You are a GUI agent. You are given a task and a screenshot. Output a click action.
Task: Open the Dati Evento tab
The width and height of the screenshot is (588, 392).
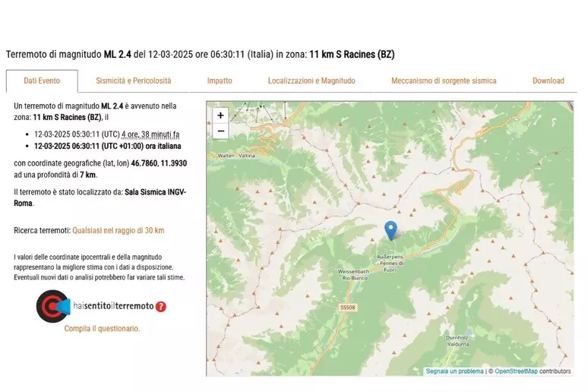[42, 81]
